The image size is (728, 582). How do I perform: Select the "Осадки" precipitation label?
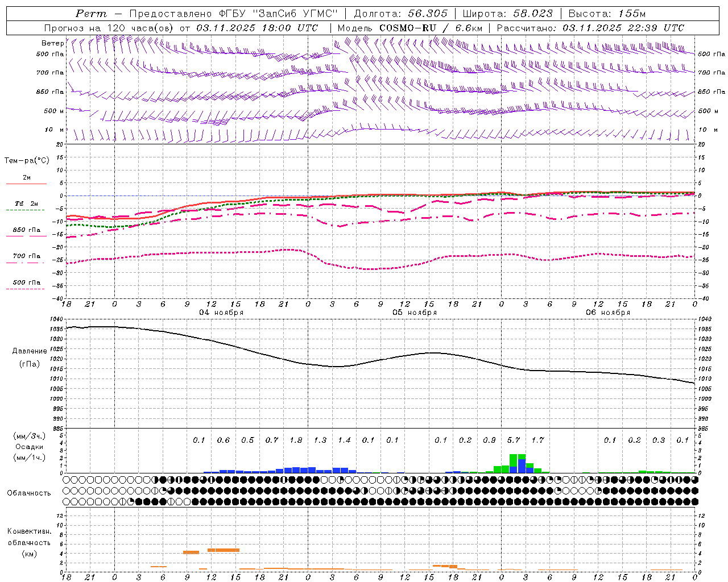point(29,447)
